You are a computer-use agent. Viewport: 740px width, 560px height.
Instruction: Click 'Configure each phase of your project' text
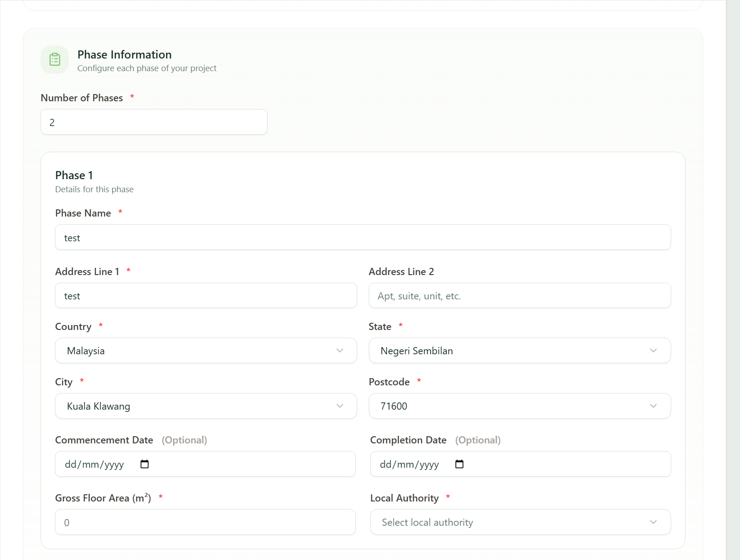tap(147, 68)
